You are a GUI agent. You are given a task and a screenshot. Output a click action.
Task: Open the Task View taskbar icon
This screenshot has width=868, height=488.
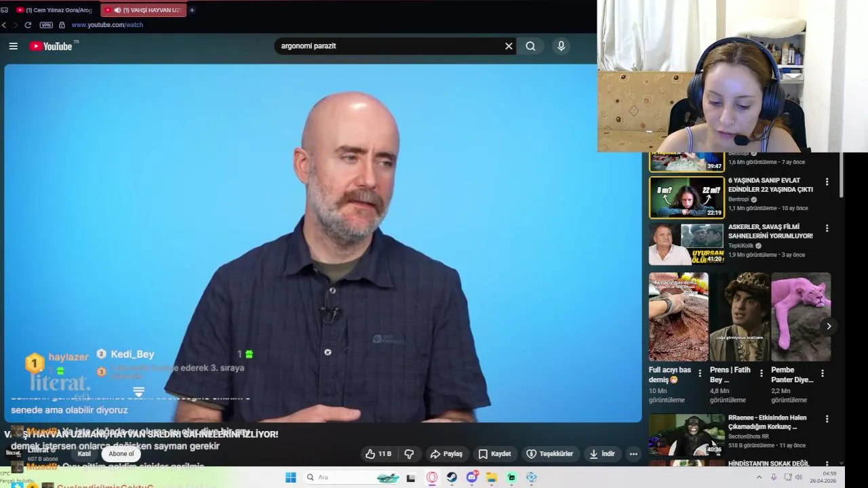pos(410,478)
